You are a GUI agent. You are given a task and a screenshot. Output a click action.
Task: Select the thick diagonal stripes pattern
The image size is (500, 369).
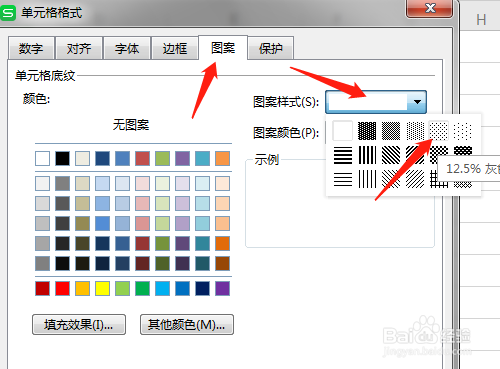pos(415,155)
